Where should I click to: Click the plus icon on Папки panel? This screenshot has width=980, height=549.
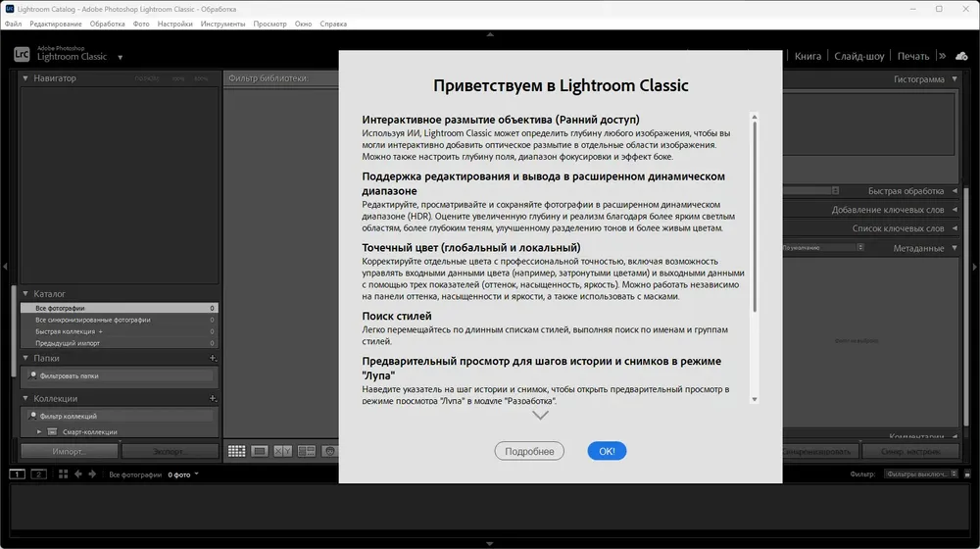[213, 359]
